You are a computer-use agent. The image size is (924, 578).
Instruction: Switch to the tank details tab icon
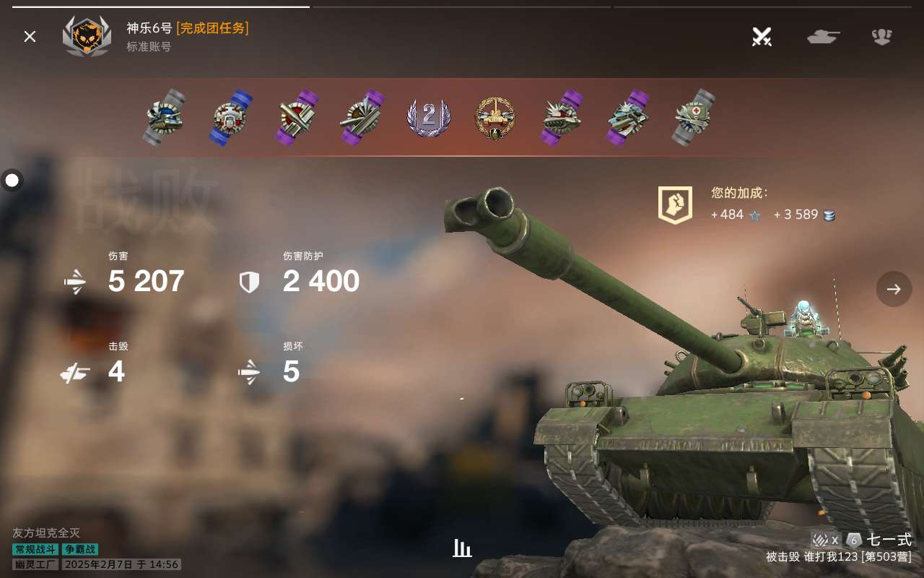click(x=823, y=37)
